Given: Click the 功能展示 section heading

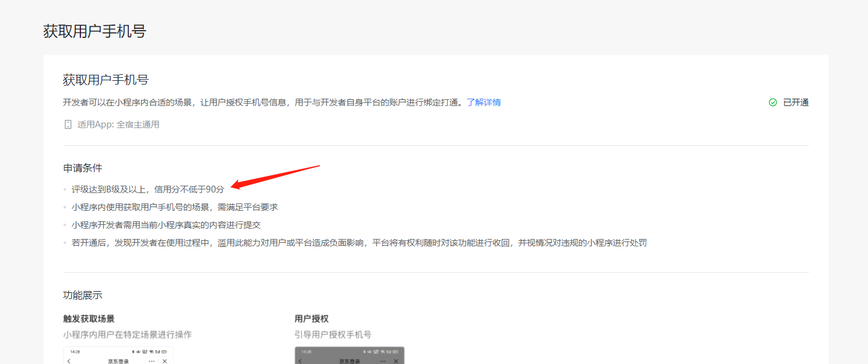Looking at the screenshot, I should click(x=82, y=295).
